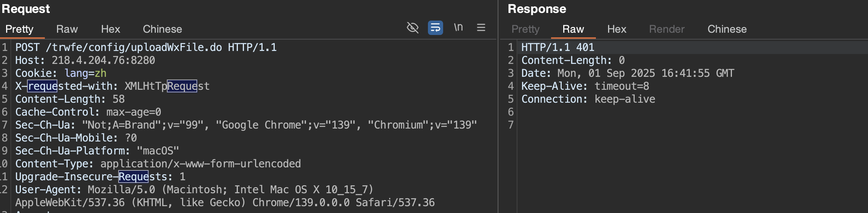Open the Response Render tab
Viewport: 868px width, 213px height.
tap(667, 29)
